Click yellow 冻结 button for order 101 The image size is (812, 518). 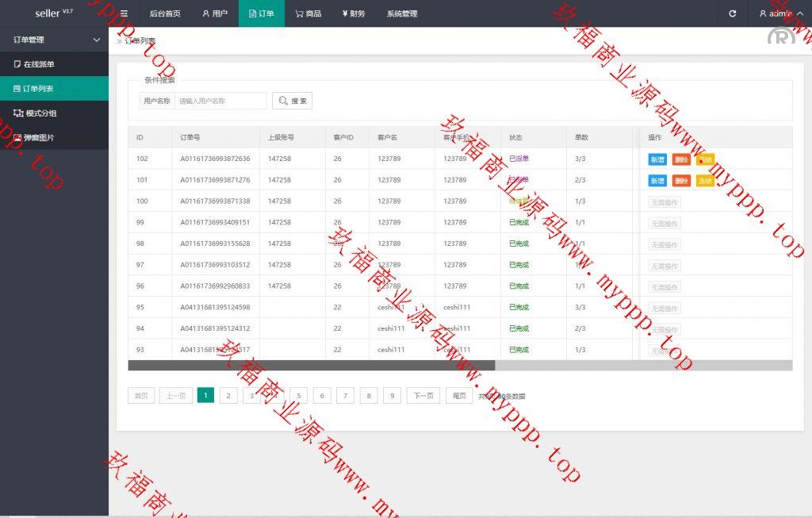point(705,181)
